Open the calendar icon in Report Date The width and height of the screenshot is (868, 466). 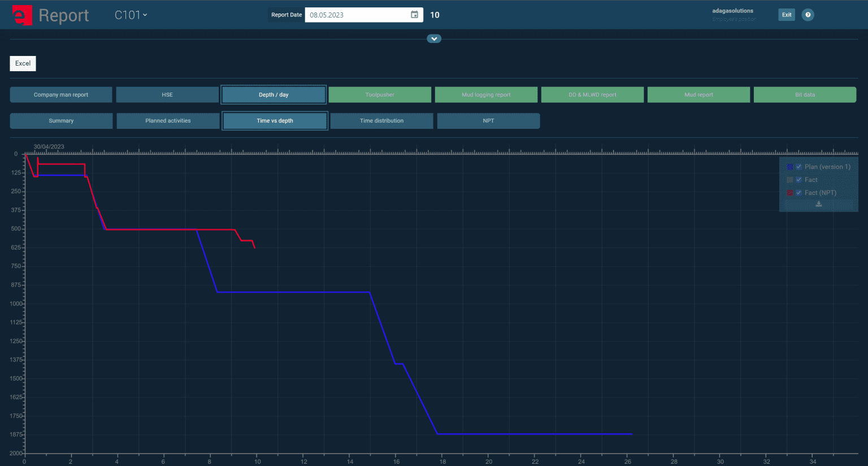(x=414, y=15)
